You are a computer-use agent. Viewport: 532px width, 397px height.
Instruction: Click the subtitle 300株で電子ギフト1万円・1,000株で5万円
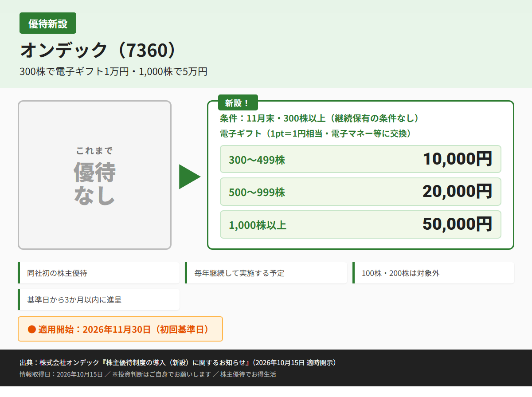pos(113,71)
